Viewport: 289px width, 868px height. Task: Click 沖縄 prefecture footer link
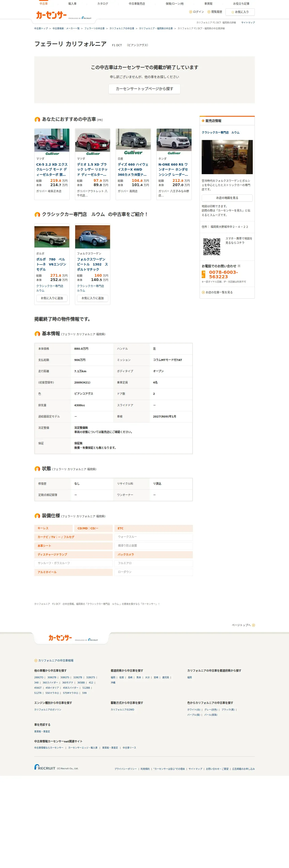pyautogui.click(x=113, y=682)
